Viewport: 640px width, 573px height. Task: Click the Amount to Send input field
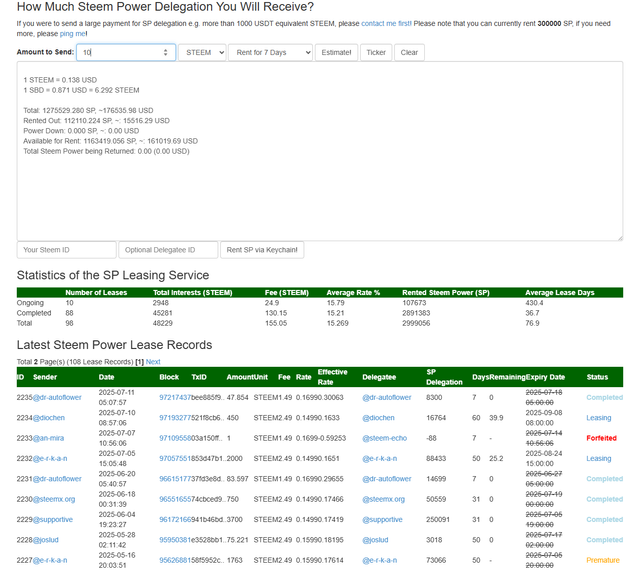pyautogui.click(x=126, y=52)
